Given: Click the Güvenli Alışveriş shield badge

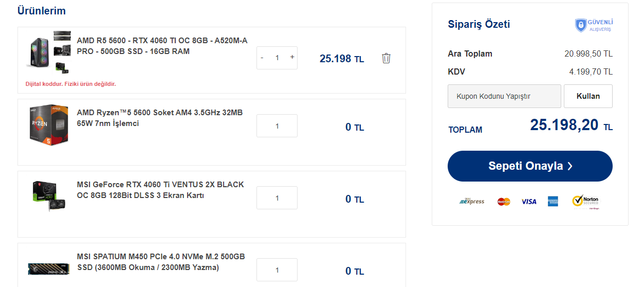Looking at the screenshot, I should 594,25.
